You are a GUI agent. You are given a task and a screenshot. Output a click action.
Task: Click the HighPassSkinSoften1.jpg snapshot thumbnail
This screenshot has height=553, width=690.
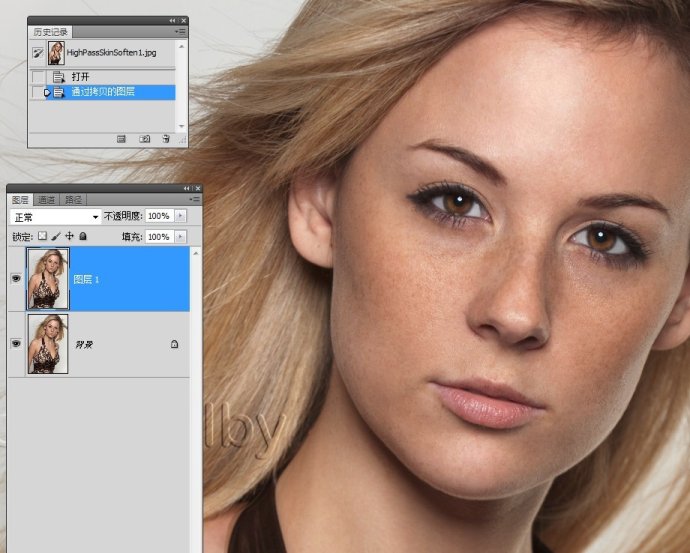coord(56,53)
